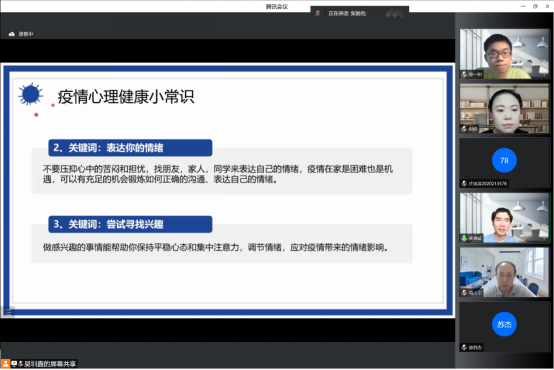
Task: Select the blue '78' avatar participant tile
Action: tap(504, 163)
